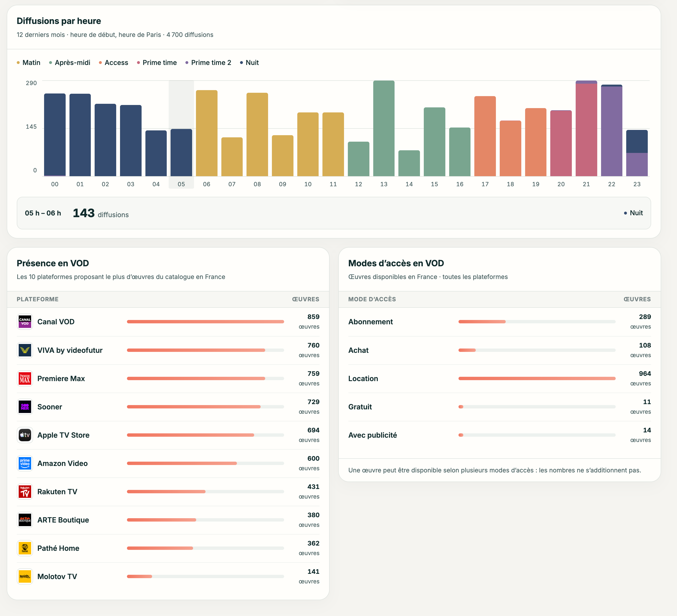
Task: Click the bar for hour 23
Action: [x=637, y=153]
